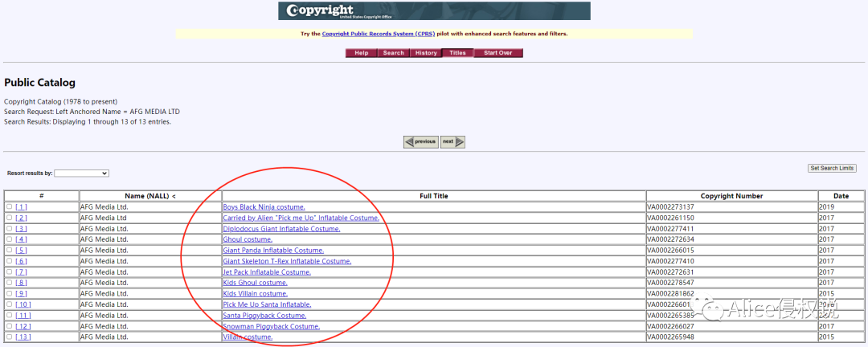Open the entry number [ 4 ] link
The width and height of the screenshot is (868, 347).
21,239
